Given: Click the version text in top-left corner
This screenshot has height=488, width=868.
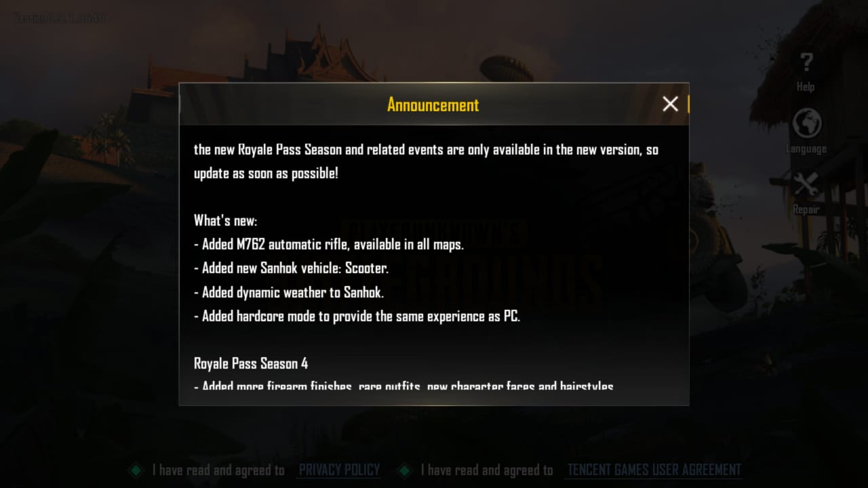Looking at the screenshot, I should [x=60, y=18].
